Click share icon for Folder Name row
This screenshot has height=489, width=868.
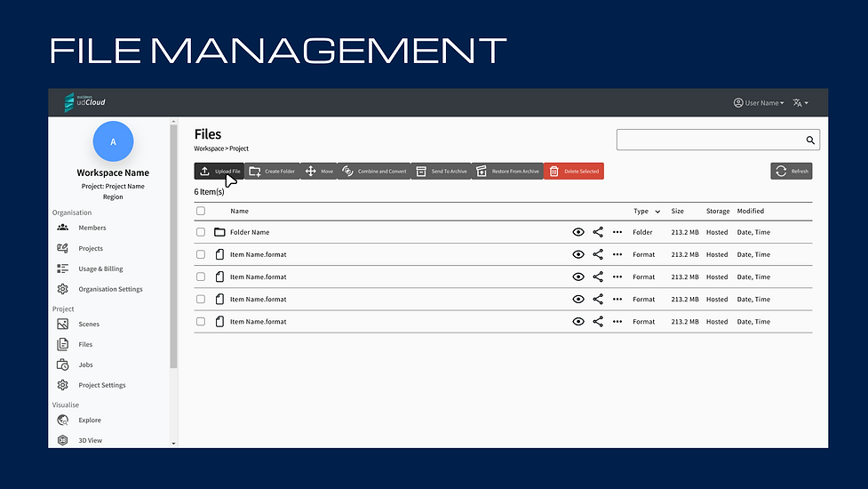pos(598,232)
